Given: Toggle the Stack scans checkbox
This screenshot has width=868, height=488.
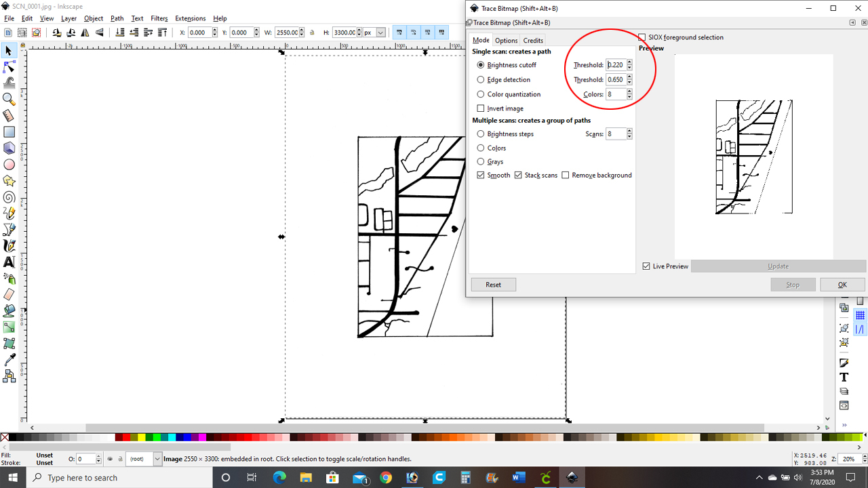Looking at the screenshot, I should (518, 176).
